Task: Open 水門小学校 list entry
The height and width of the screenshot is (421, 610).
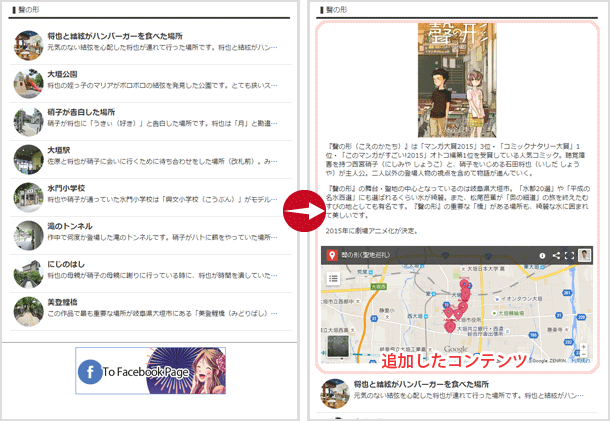Action: click(151, 198)
